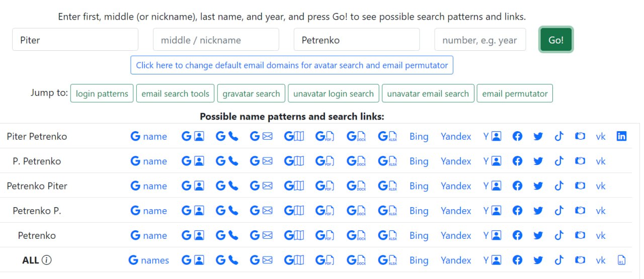644x279 pixels.
Task: Jump to email permutator section
Action: 515,94
